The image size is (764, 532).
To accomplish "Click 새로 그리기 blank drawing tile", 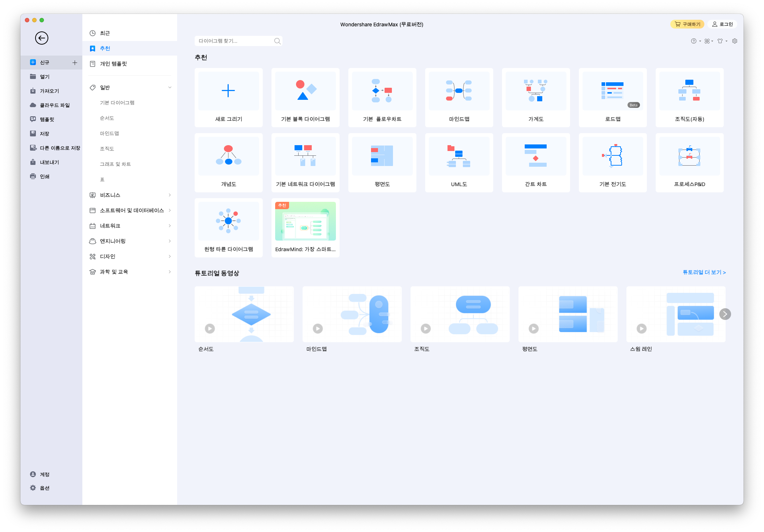I will click(228, 98).
